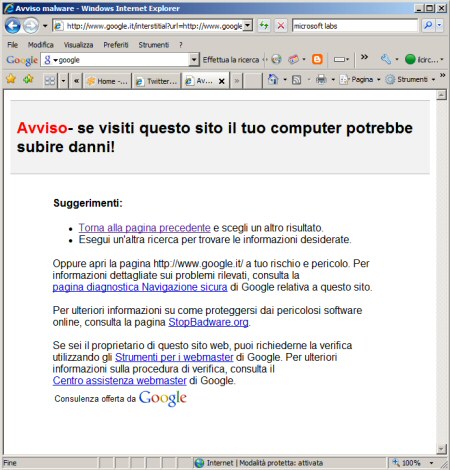Open the StopBadware.org link
The width and height of the screenshot is (450, 470).
(x=208, y=322)
